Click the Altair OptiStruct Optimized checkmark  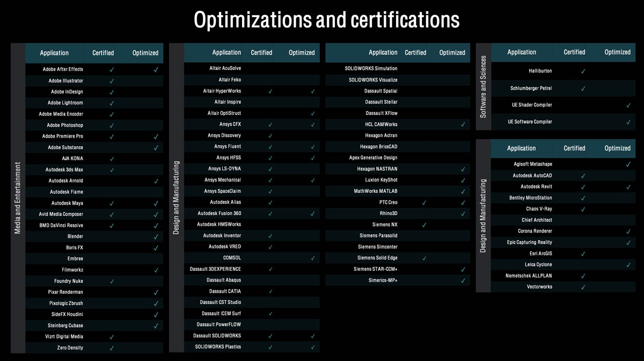312,114
